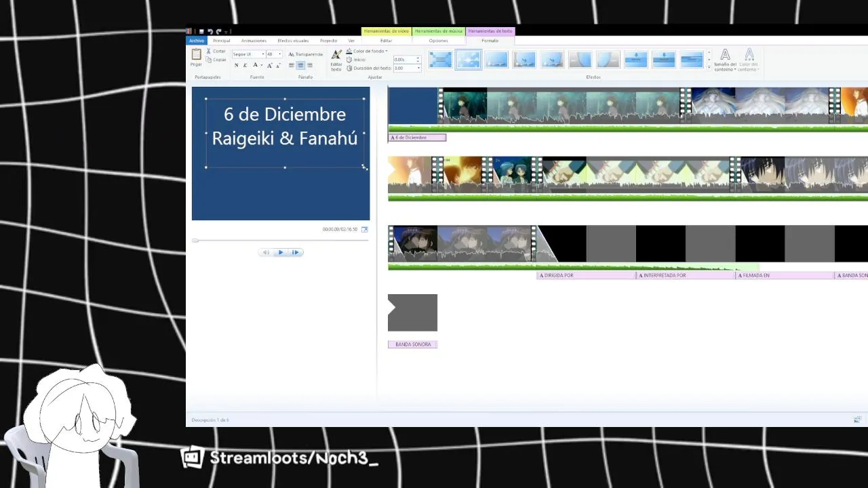Expand font color A dropdown arrow
868x488 pixels.
pos(262,65)
